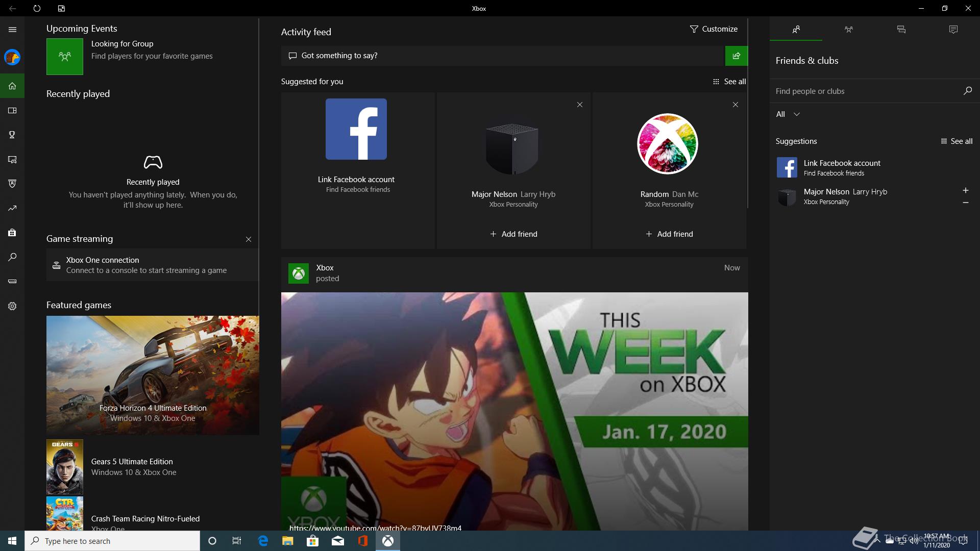Open My games in the sidebar
This screenshot has height=551, width=980.
12,110
